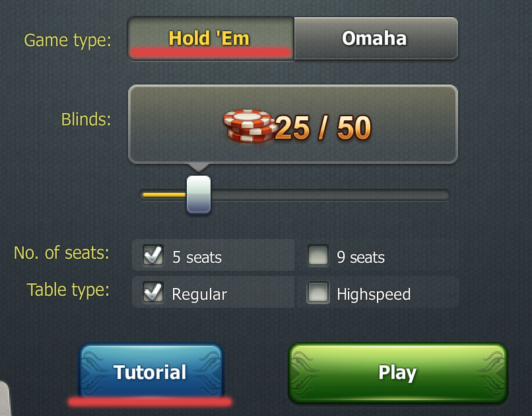Enable the Highspeed table checkbox
The image size is (532, 416).
318,292
